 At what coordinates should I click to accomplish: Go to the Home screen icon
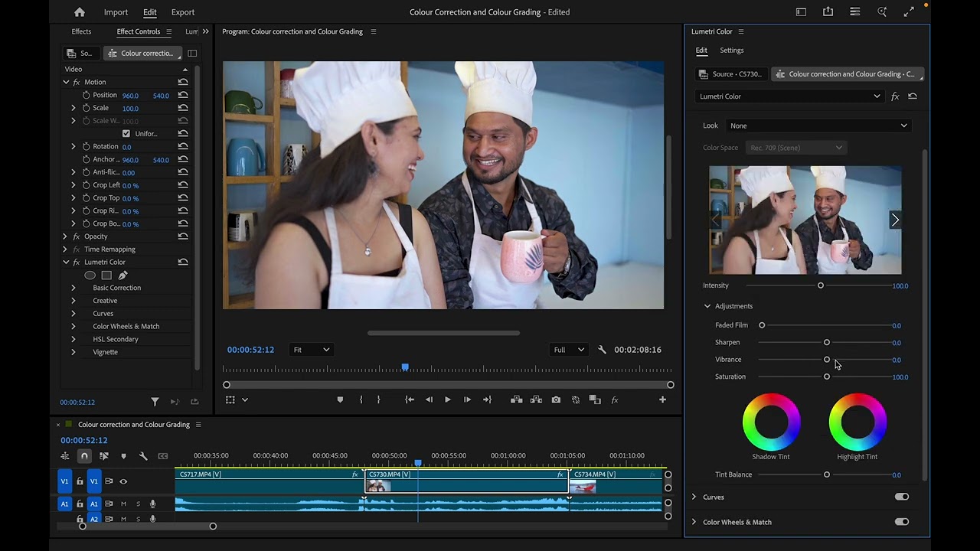pyautogui.click(x=80, y=12)
